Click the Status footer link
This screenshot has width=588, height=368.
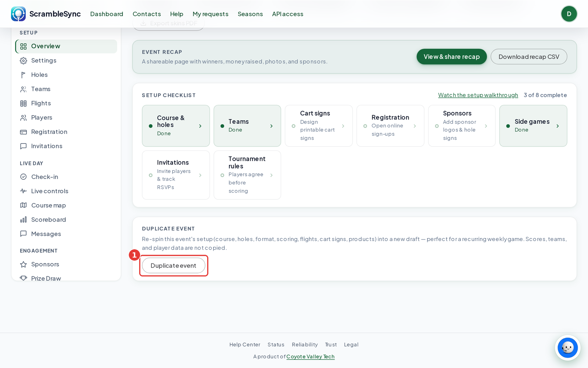click(276, 345)
